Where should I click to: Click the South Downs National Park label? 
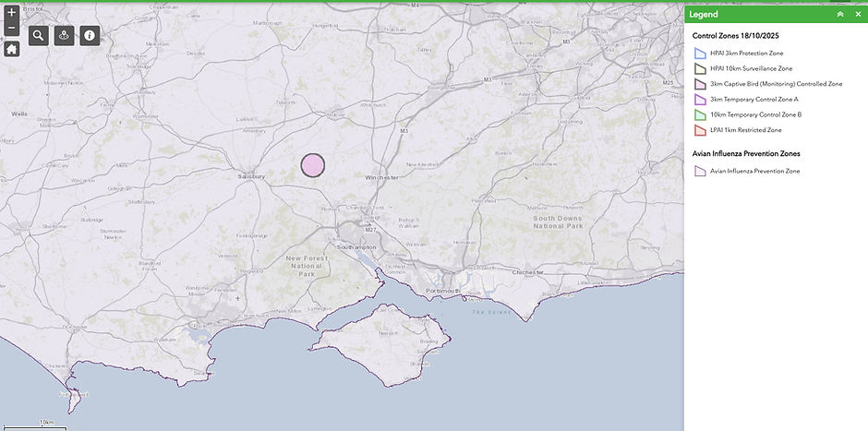point(558,221)
